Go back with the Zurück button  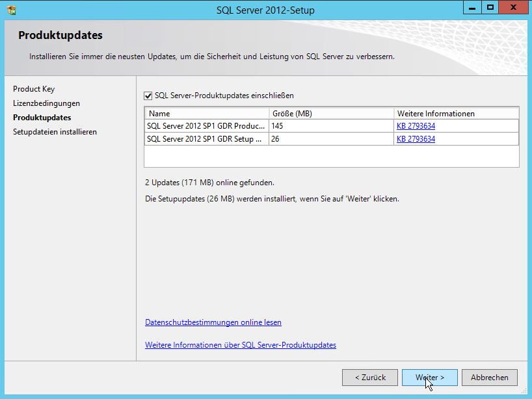click(370, 378)
